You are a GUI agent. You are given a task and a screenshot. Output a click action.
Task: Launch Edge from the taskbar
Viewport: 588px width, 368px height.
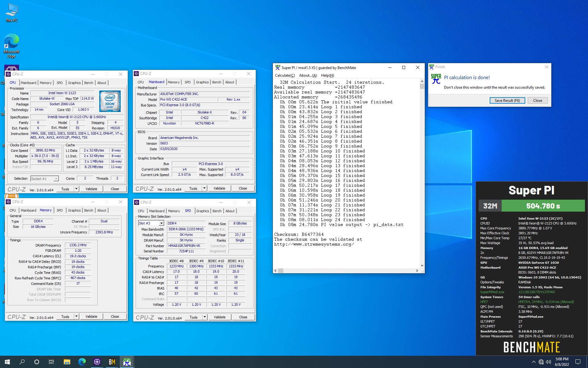(x=82, y=362)
